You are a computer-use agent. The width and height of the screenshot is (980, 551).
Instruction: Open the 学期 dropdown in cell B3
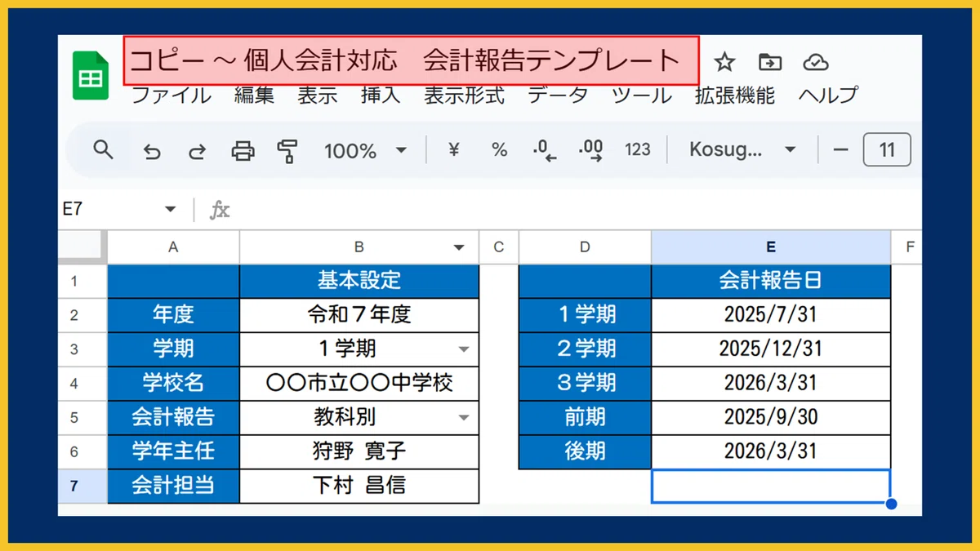(464, 349)
